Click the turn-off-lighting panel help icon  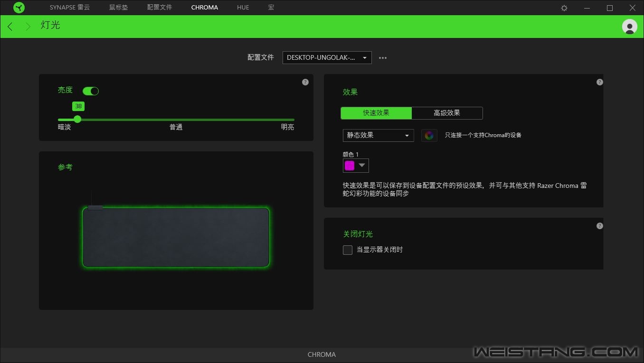[600, 226]
